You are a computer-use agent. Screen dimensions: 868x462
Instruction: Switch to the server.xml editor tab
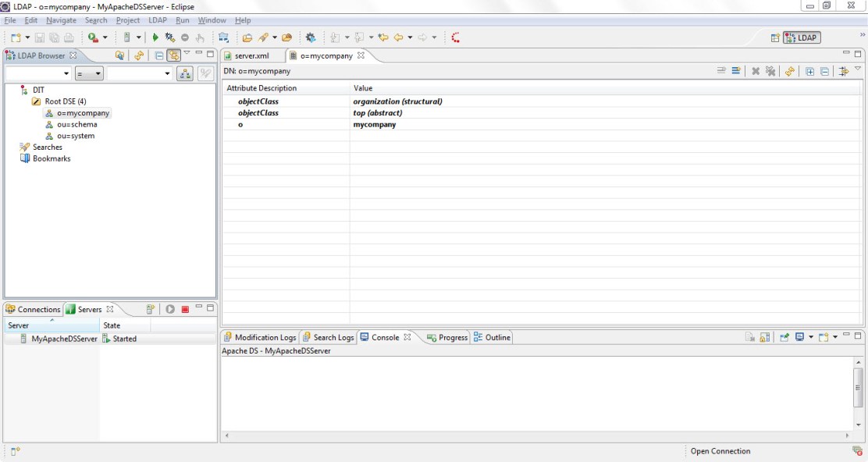(251, 55)
